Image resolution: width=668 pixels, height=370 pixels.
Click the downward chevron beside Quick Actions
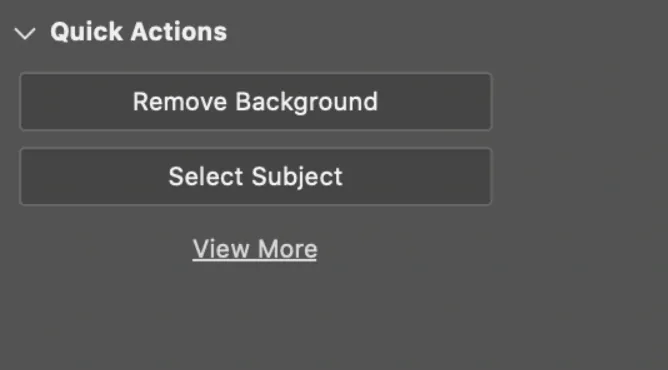(25, 33)
